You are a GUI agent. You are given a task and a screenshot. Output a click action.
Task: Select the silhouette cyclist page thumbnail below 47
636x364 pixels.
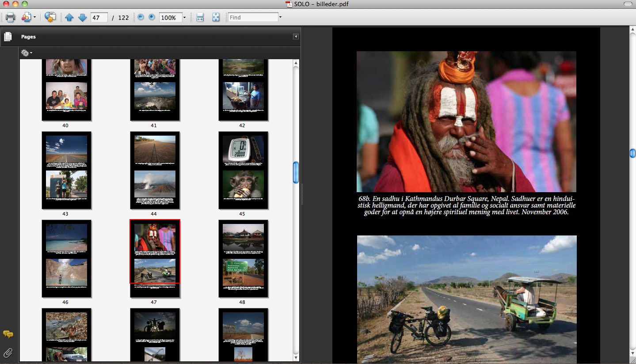pyautogui.click(x=155, y=335)
